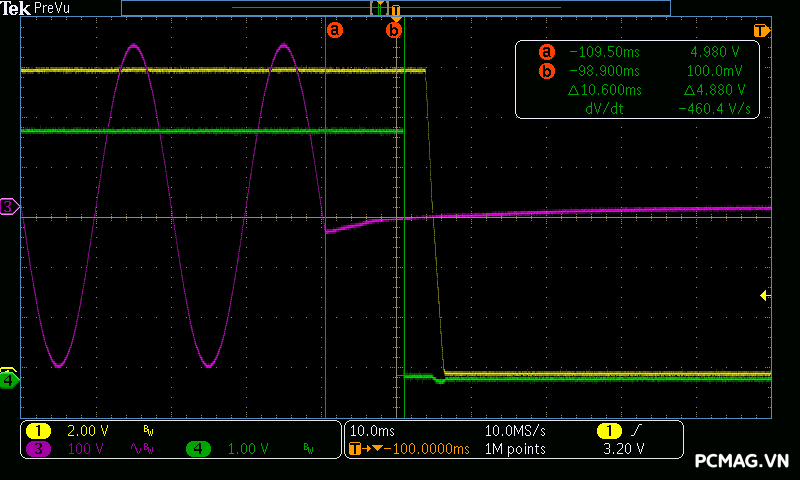Select cursor a marker at top
This screenshot has height=480, width=800.
click(x=335, y=30)
